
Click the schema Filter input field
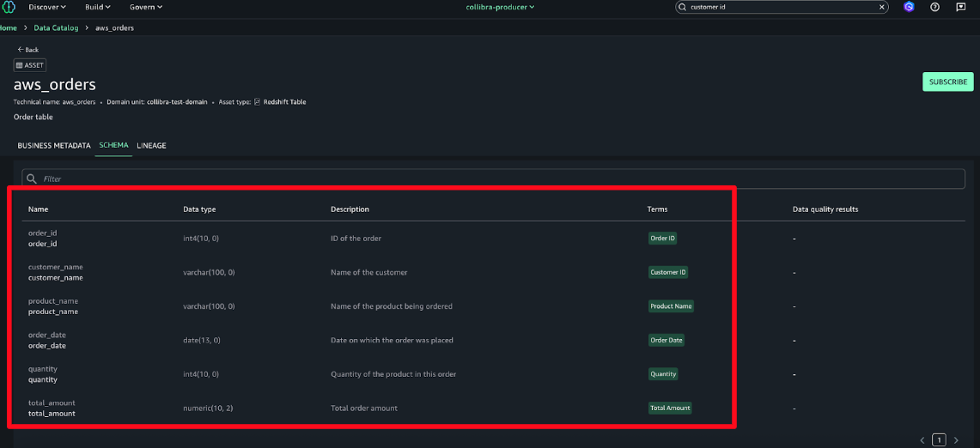[494, 179]
